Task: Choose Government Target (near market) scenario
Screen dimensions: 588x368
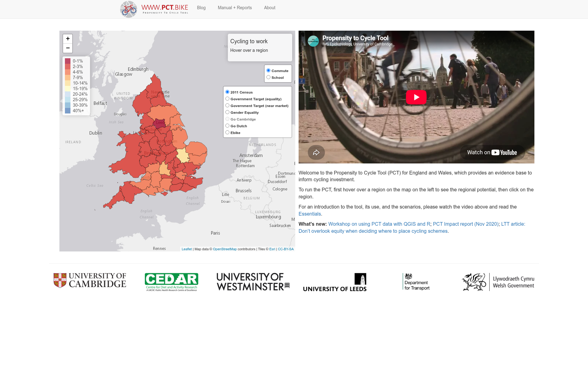Action: coord(228,105)
